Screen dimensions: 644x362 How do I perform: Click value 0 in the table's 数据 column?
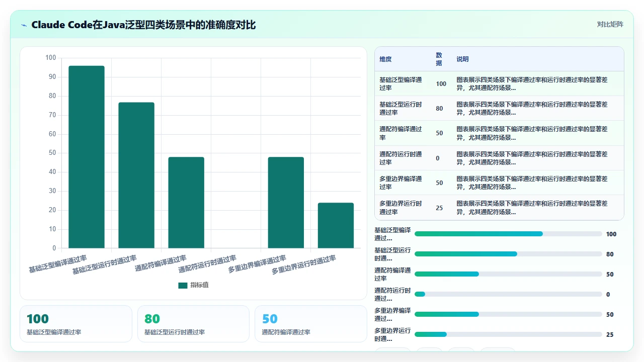coord(438,158)
